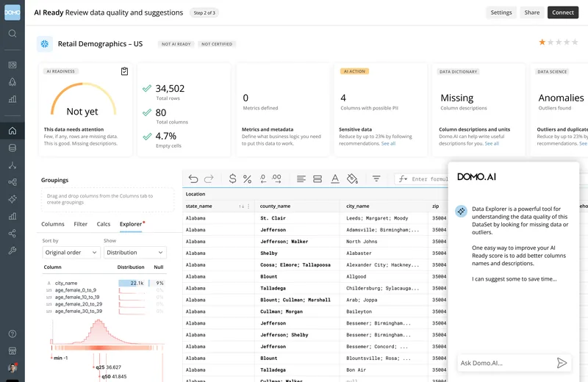Screen dimensions: 588x382
Task: Open the user profile avatar
Action: (12, 368)
